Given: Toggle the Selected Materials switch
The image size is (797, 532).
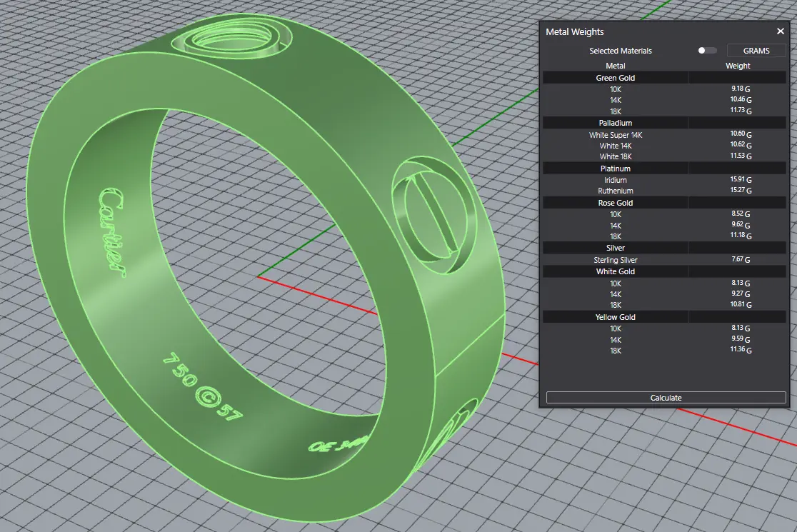Looking at the screenshot, I should [x=707, y=50].
